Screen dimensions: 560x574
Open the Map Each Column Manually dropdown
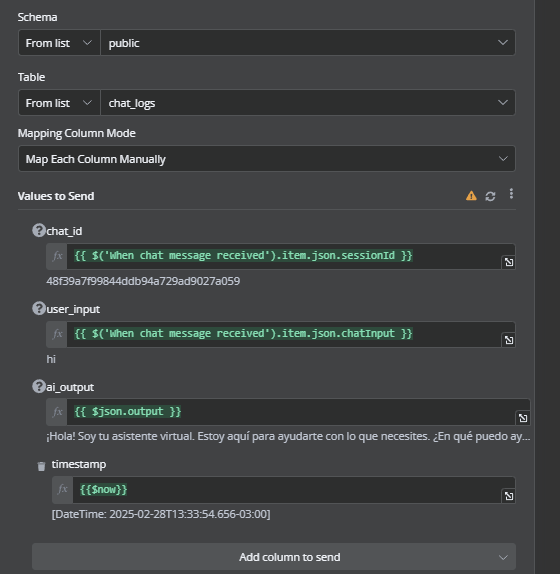(267, 159)
